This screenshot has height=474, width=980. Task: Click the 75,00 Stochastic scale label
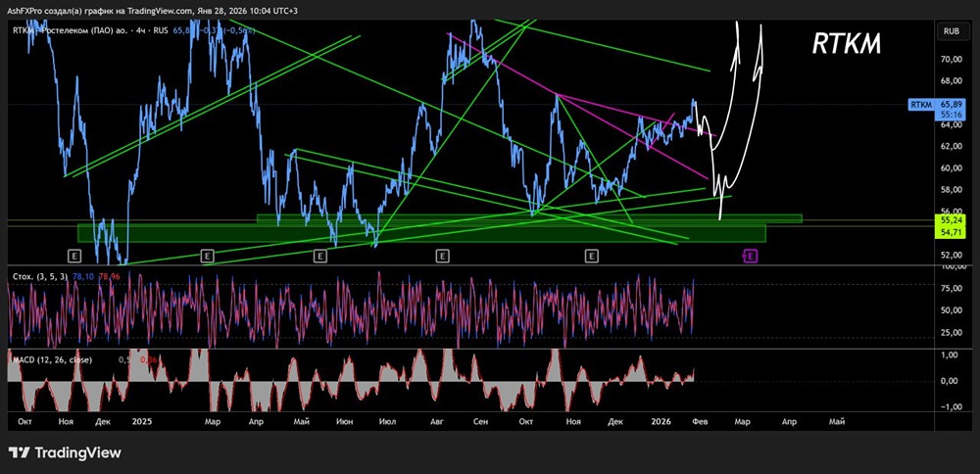pyautogui.click(x=952, y=289)
